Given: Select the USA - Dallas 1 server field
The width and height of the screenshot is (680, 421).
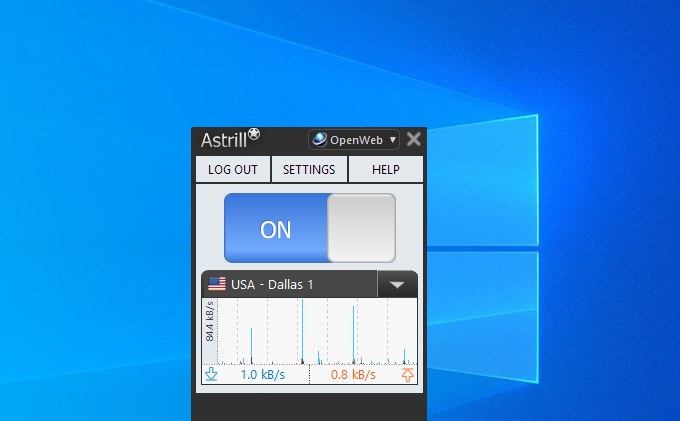Looking at the screenshot, I should click(x=290, y=285).
